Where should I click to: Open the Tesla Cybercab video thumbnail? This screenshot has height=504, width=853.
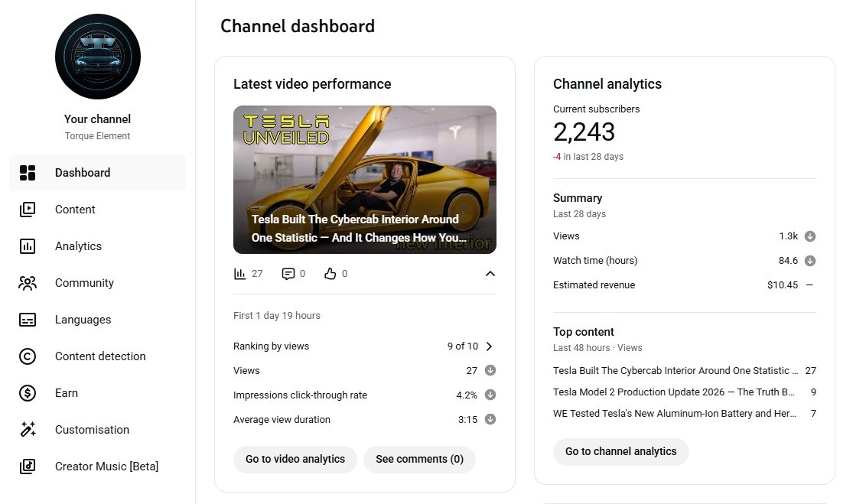pos(365,180)
